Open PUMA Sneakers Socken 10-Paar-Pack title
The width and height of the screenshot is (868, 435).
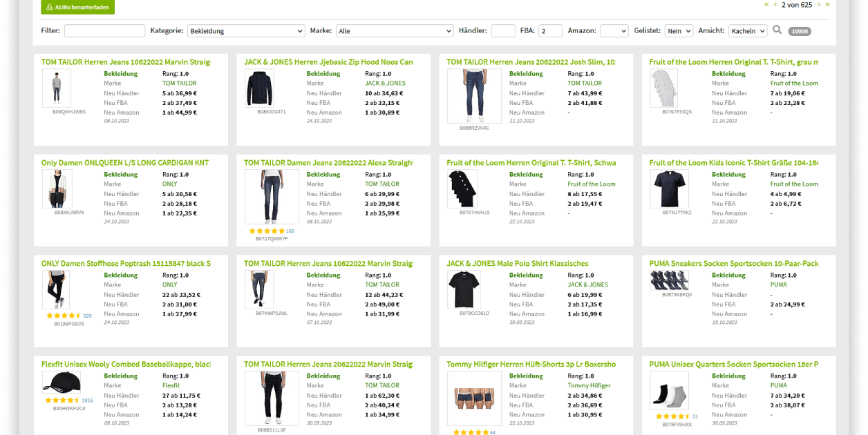[734, 264]
